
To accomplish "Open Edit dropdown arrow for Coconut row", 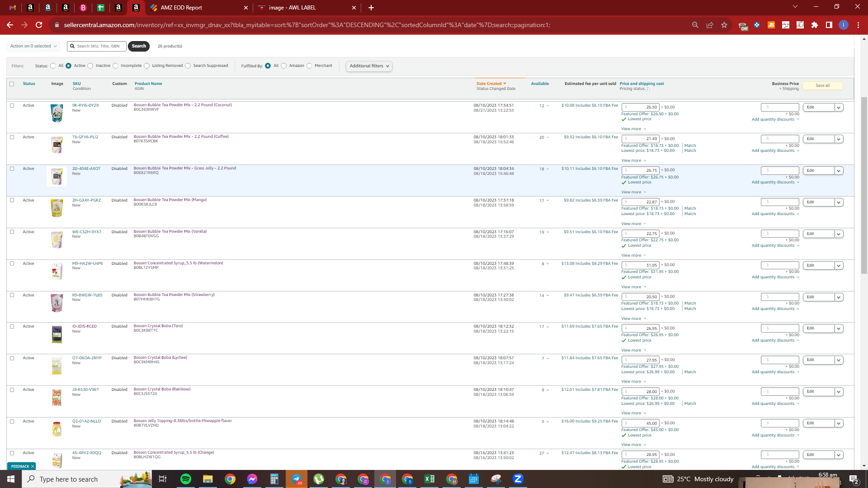I will (x=839, y=108).
